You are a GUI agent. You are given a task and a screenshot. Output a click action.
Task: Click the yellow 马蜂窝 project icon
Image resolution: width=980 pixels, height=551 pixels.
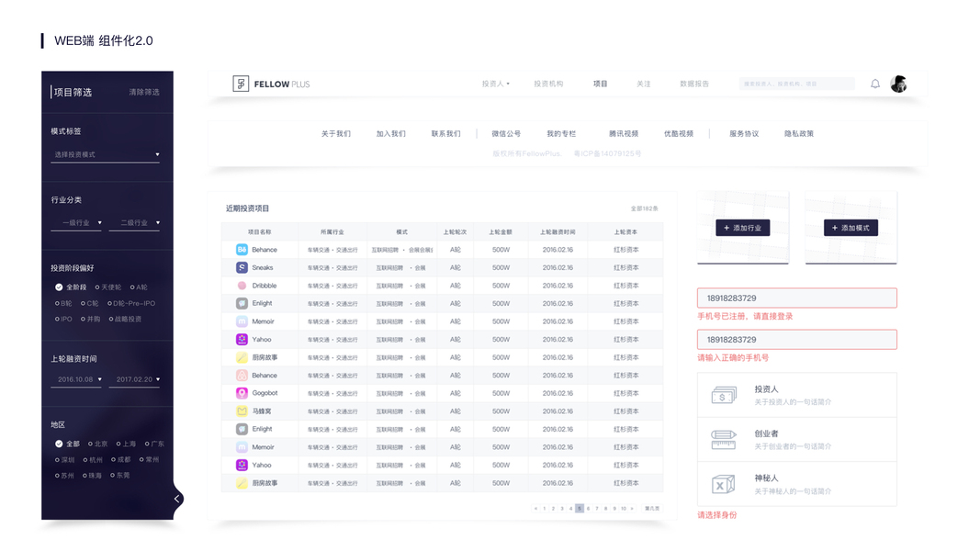[242, 411]
